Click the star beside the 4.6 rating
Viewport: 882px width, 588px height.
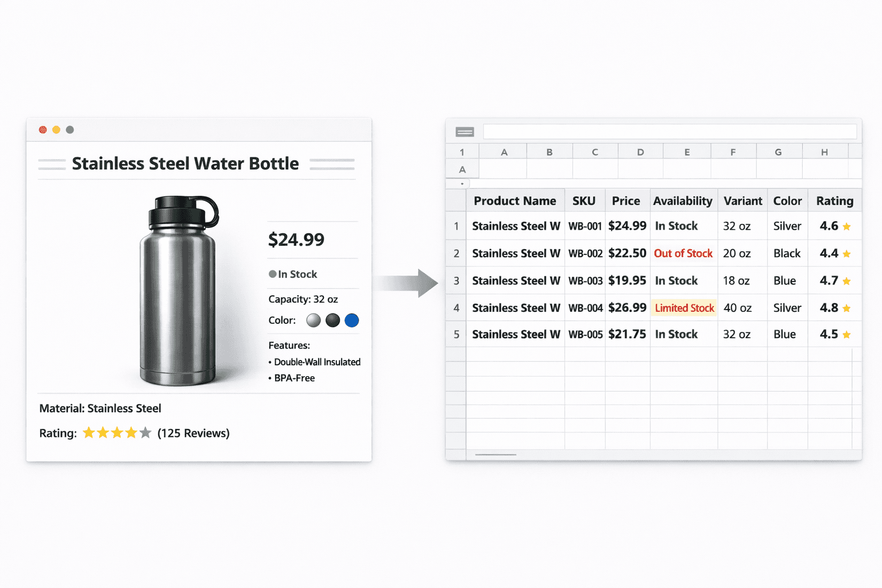coord(846,226)
